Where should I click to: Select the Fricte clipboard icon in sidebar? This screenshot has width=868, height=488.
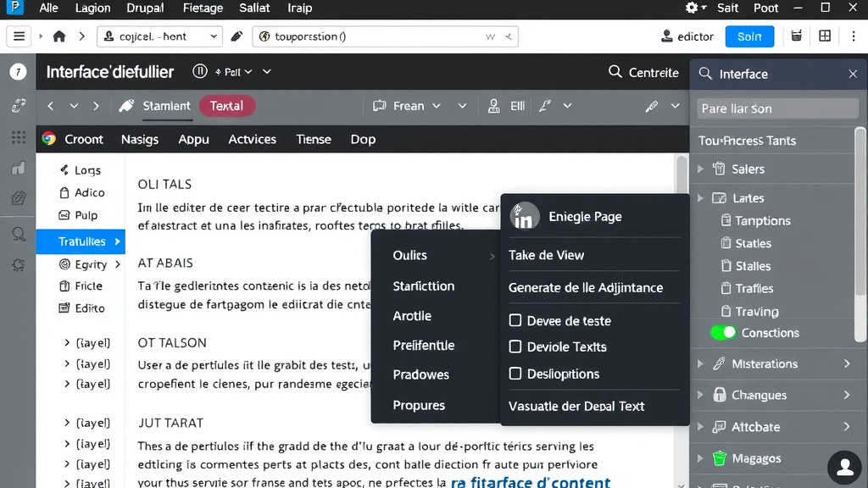click(x=64, y=286)
